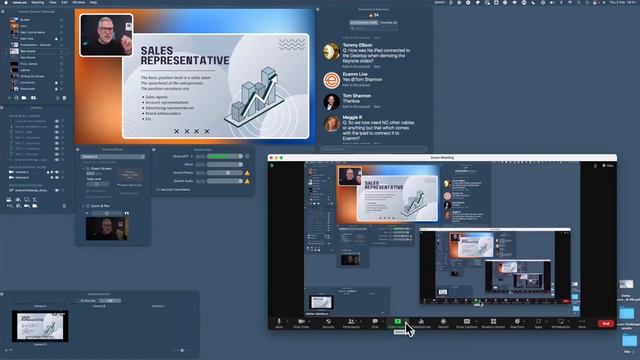Open Window menu in menu bar
The image size is (640, 360).
pyautogui.click(x=79, y=2)
